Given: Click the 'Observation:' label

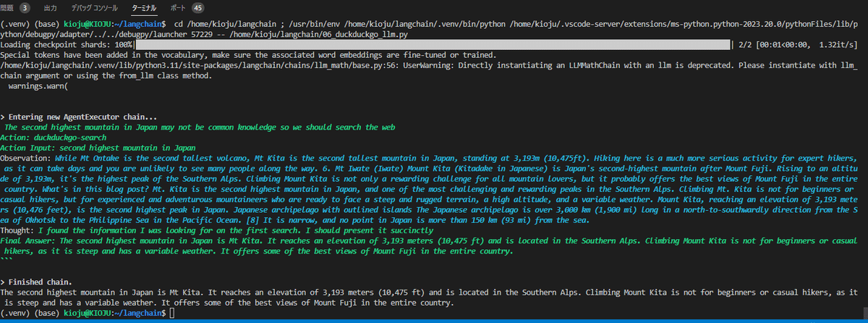Looking at the screenshot, I should point(26,158).
